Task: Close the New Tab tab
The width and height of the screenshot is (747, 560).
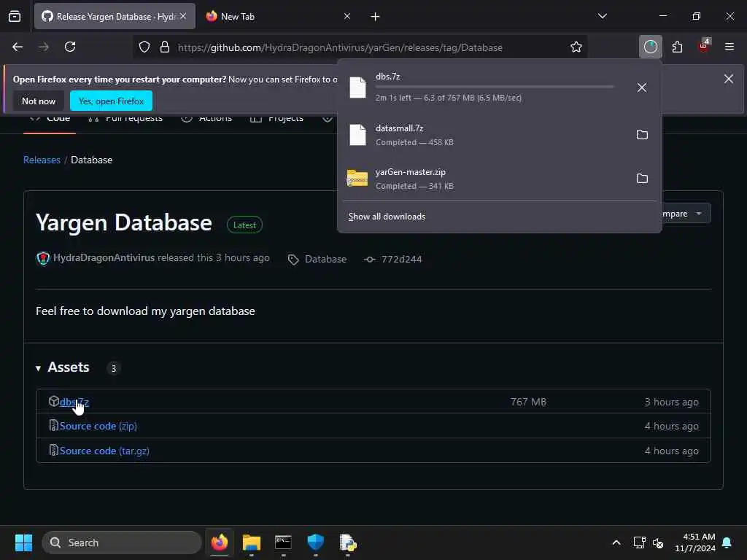Action: coord(347,17)
